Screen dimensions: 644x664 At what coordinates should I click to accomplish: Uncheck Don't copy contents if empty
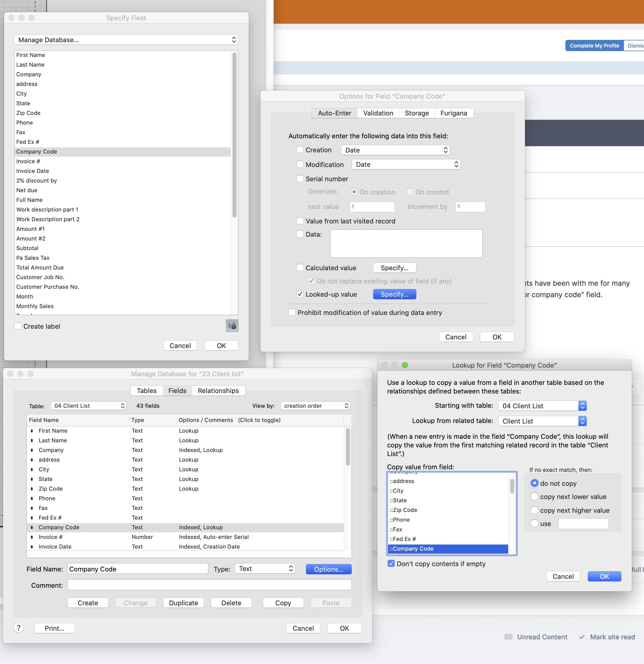(391, 563)
